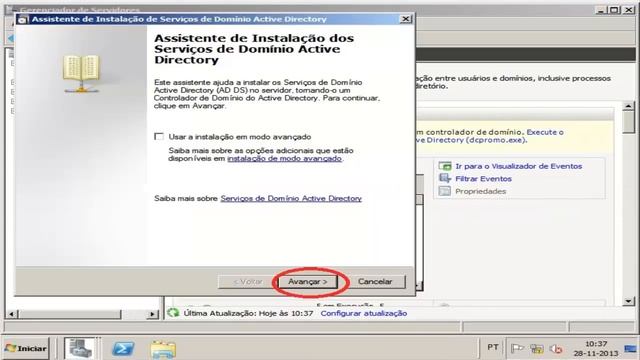This screenshot has width=640, height=360.
Task: Open Serviços de Domínio Active Directory link
Action: point(291,198)
